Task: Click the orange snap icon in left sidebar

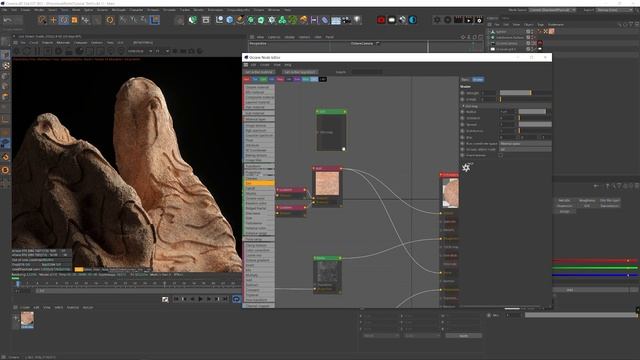Action: coord(5,157)
